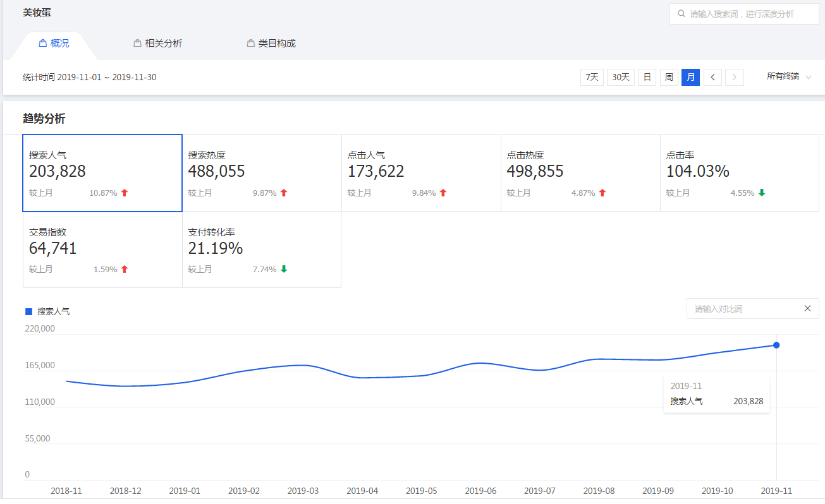This screenshot has width=825, height=504.
Task: Click the 相关分析 tab bag icon
Action: (137, 44)
